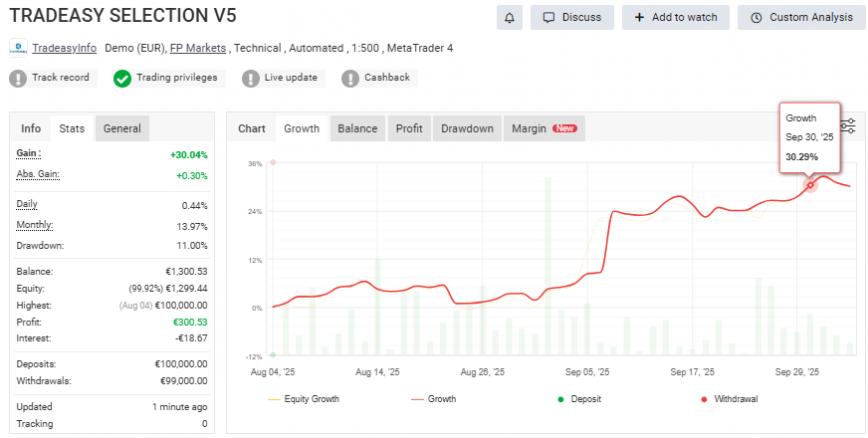The image size is (868, 438).
Task: Switch to the Info tab
Action: pos(31,128)
